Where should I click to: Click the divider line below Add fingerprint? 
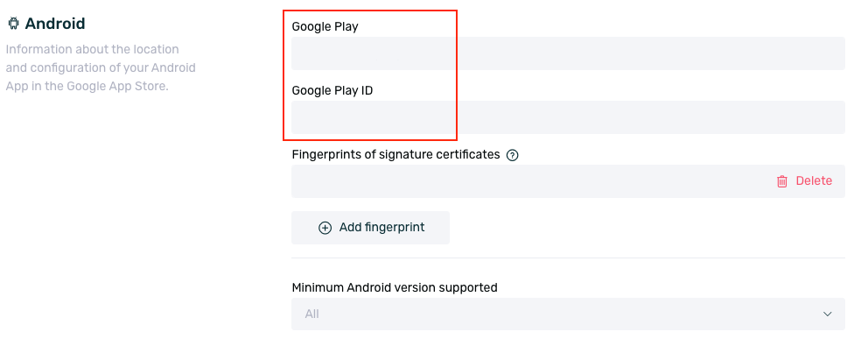[x=568, y=258]
